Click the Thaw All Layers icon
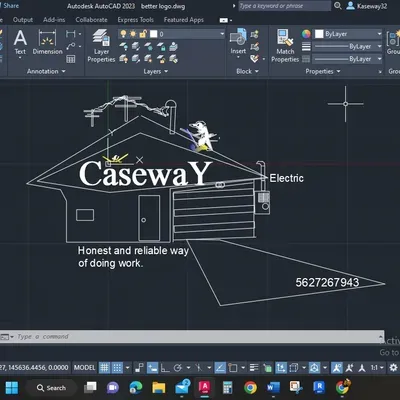This screenshot has height=400, width=400. (148, 59)
